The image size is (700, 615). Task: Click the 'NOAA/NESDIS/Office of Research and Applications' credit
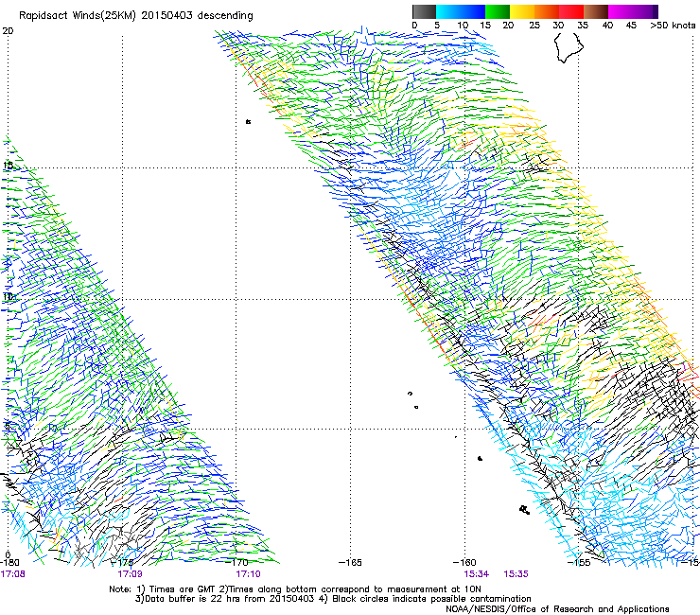[x=557, y=609]
